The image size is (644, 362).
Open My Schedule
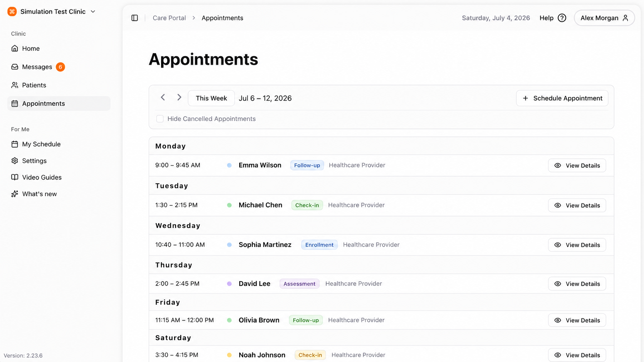[59, 144]
